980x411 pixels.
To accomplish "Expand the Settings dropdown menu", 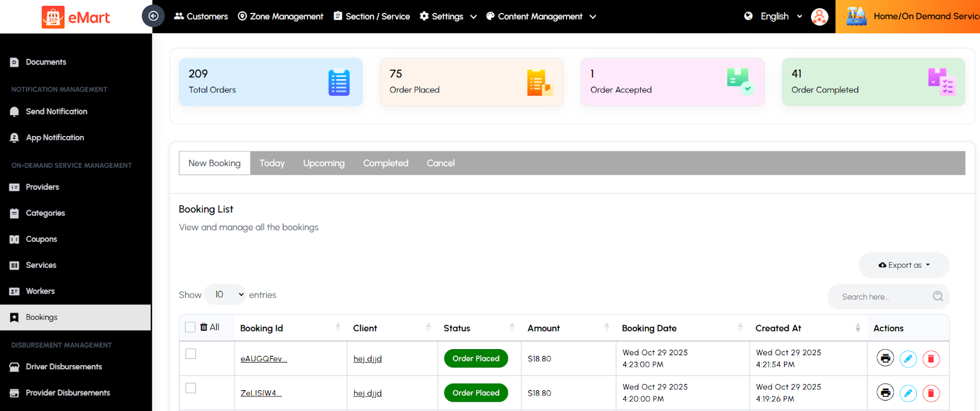I will click(x=448, y=17).
